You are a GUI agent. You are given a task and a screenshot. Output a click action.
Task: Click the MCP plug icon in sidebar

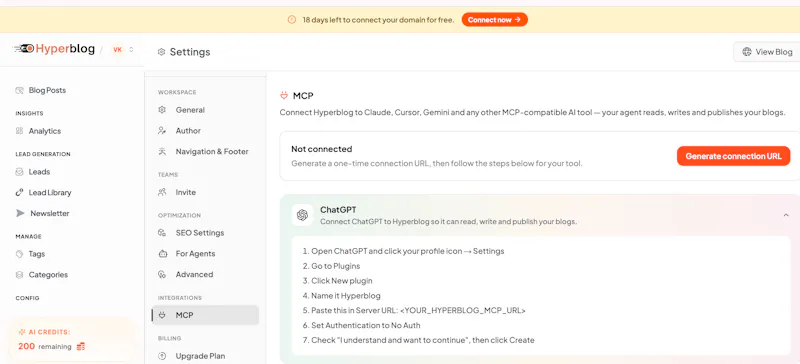coord(162,316)
